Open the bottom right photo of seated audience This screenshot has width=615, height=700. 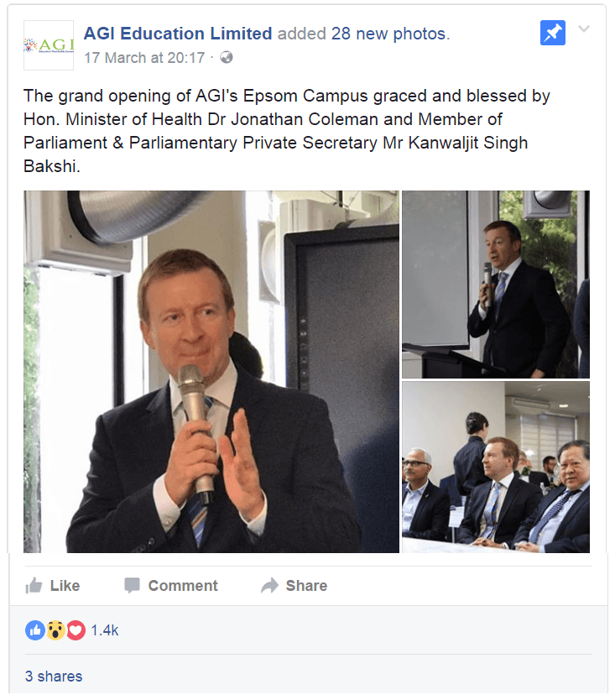496,467
